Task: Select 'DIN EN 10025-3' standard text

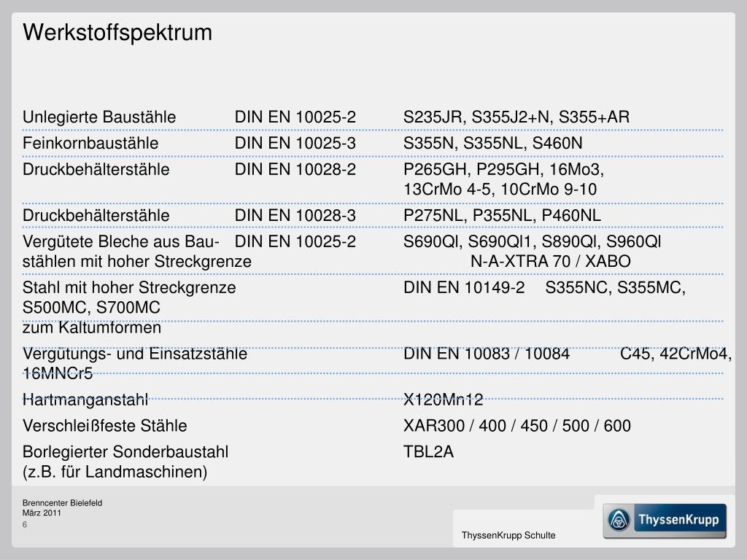Action: [x=295, y=144]
